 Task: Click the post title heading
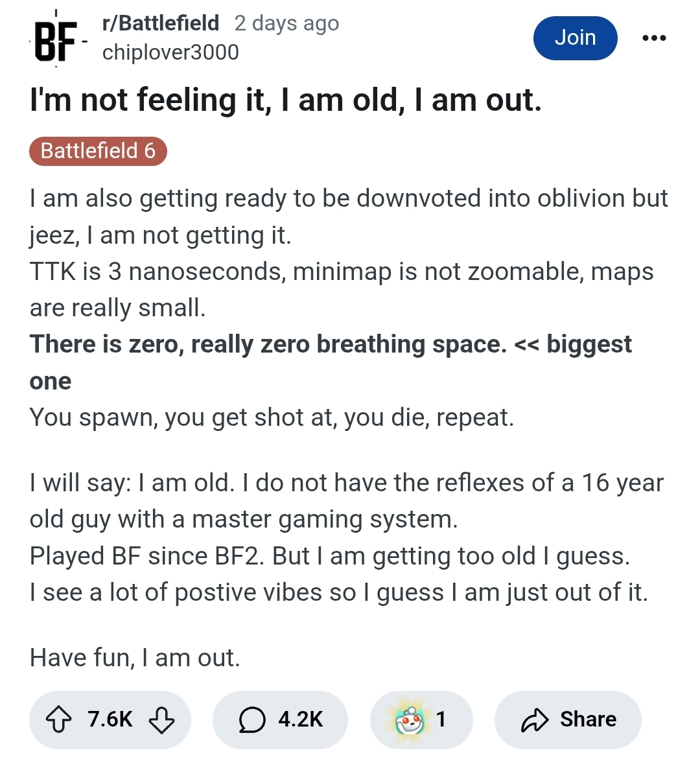coord(286,100)
